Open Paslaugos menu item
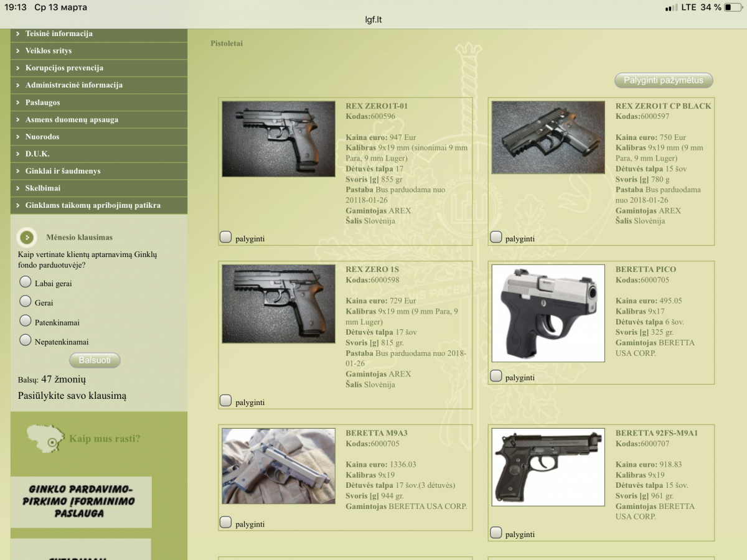747x560 pixels. coord(99,103)
